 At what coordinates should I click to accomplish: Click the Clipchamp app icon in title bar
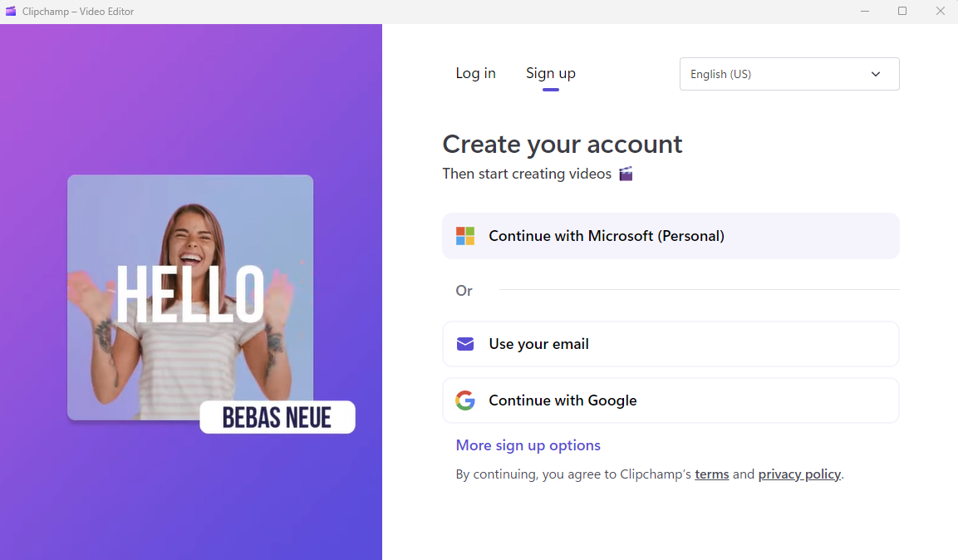pyautogui.click(x=11, y=12)
